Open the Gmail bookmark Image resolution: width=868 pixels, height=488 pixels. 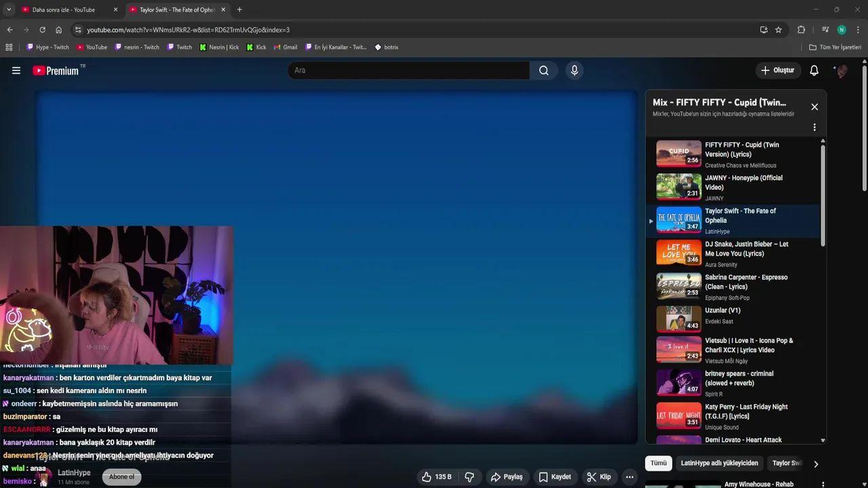(x=285, y=47)
